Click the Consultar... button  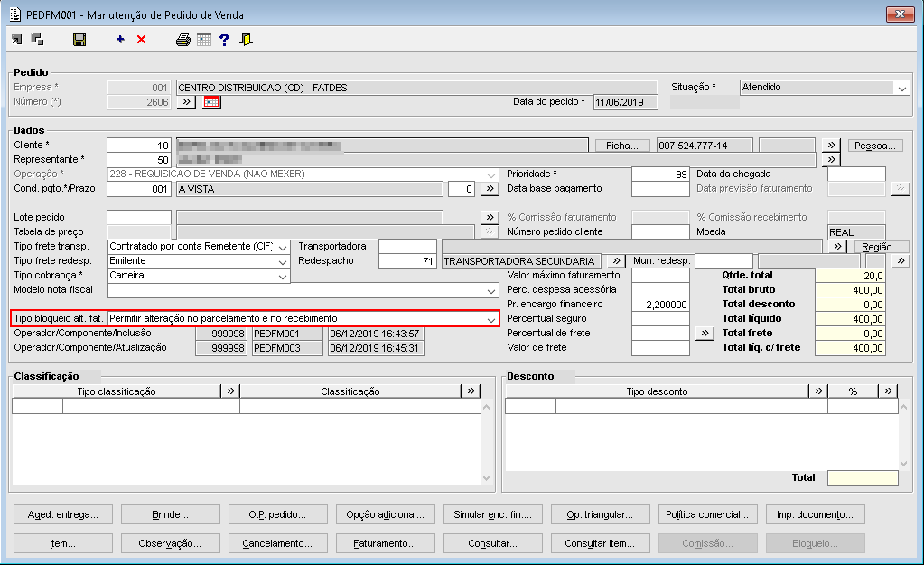click(492, 543)
